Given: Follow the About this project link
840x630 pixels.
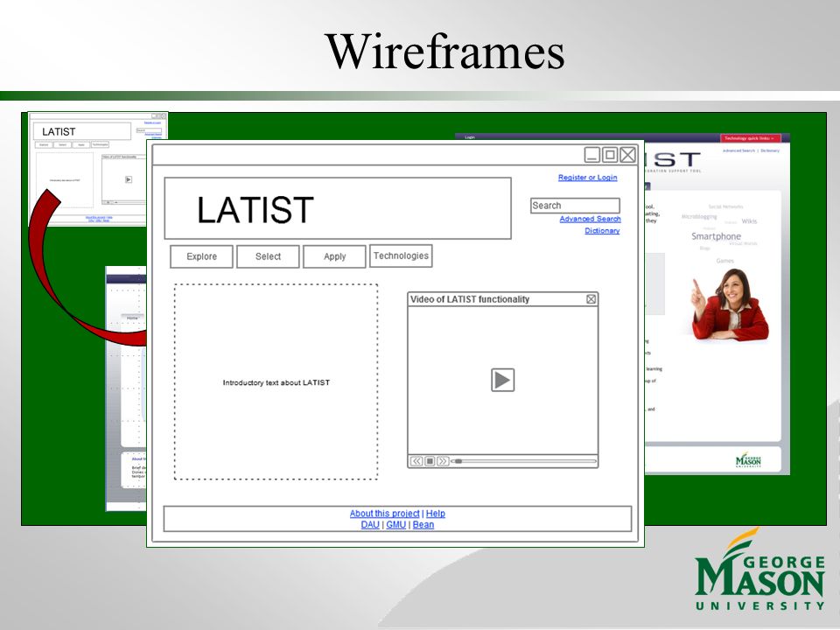Looking at the screenshot, I should pyautogui.click(x=385, y=514).
